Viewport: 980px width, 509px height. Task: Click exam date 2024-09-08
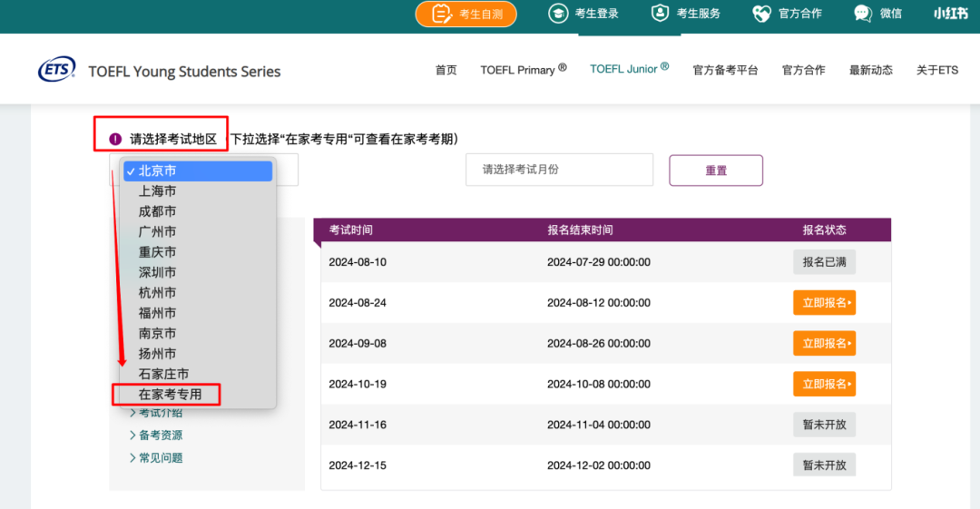pyautogui.click(x=358, y=343)
